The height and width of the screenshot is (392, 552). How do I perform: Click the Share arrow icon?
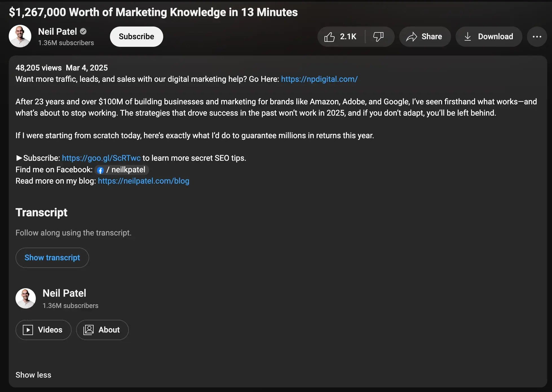[x=412, y=37]
